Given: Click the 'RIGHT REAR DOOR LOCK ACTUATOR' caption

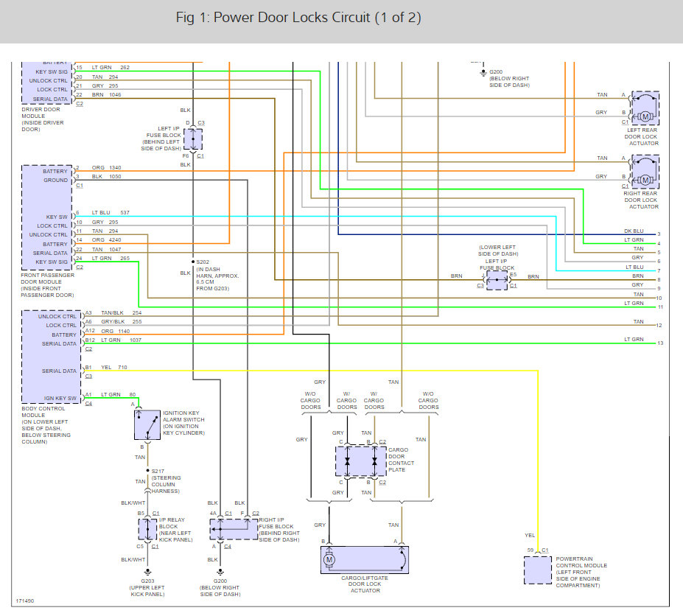Looking at the screenshot, I should click(x=640, y=200).
